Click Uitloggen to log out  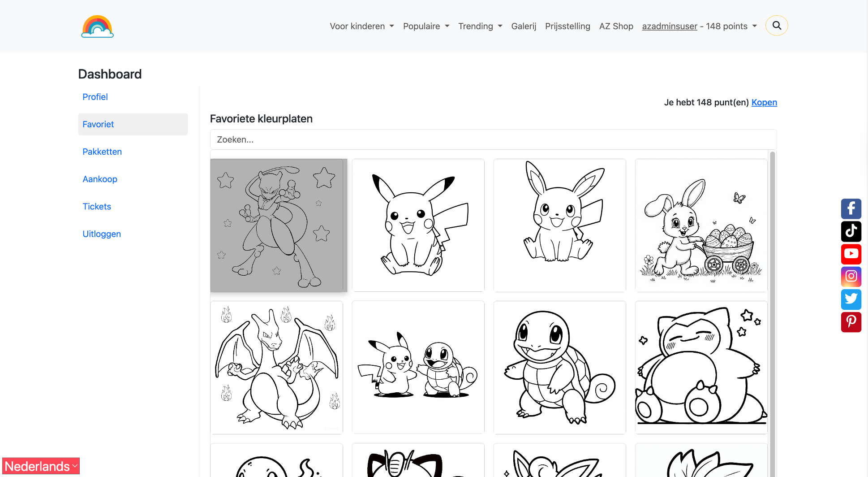pos(102,234)
